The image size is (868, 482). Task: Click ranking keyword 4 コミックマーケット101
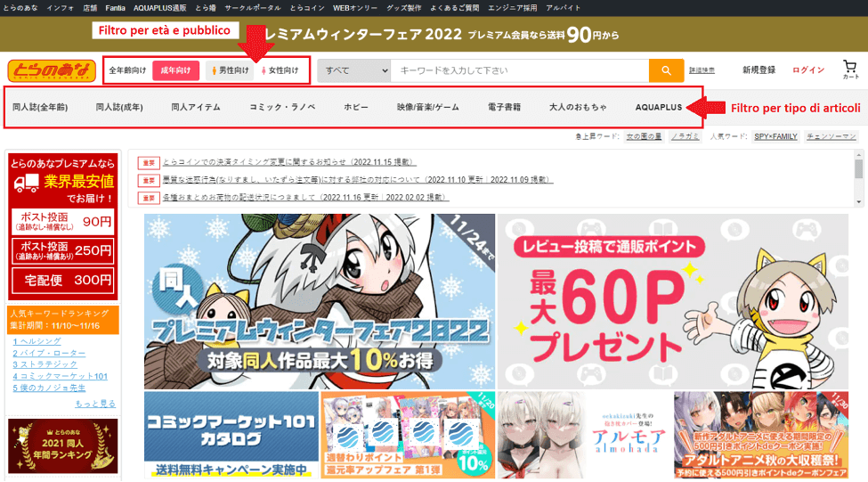click(x=60, y=376)
